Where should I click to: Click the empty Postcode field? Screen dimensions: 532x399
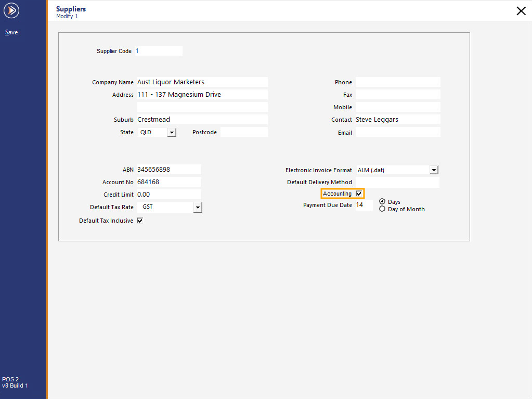pos(244,132)
